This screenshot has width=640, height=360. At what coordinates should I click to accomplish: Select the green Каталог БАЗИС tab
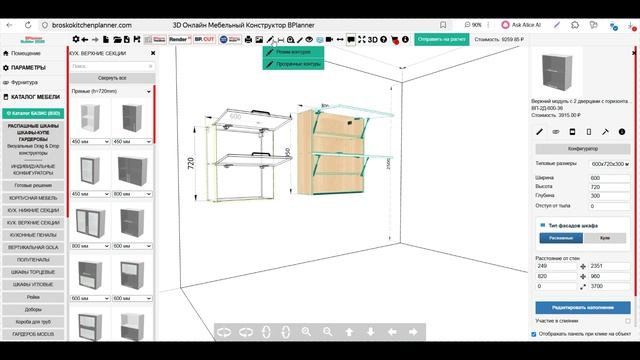(33, 113)
